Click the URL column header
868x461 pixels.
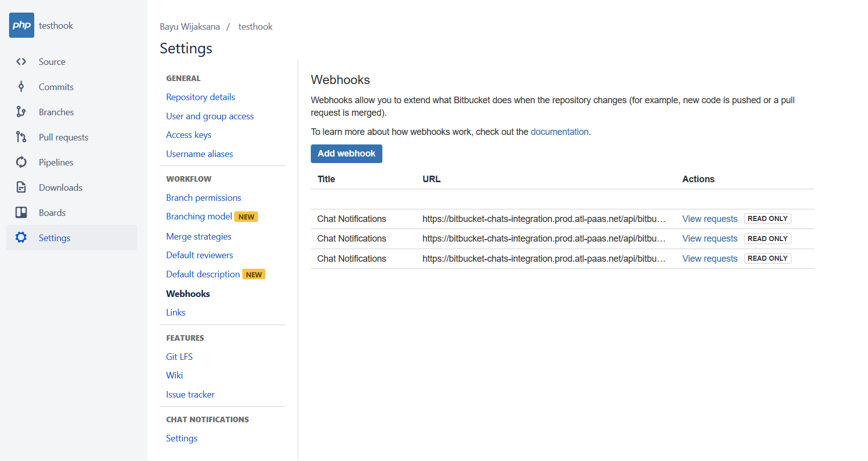click(x=432, y=179)
